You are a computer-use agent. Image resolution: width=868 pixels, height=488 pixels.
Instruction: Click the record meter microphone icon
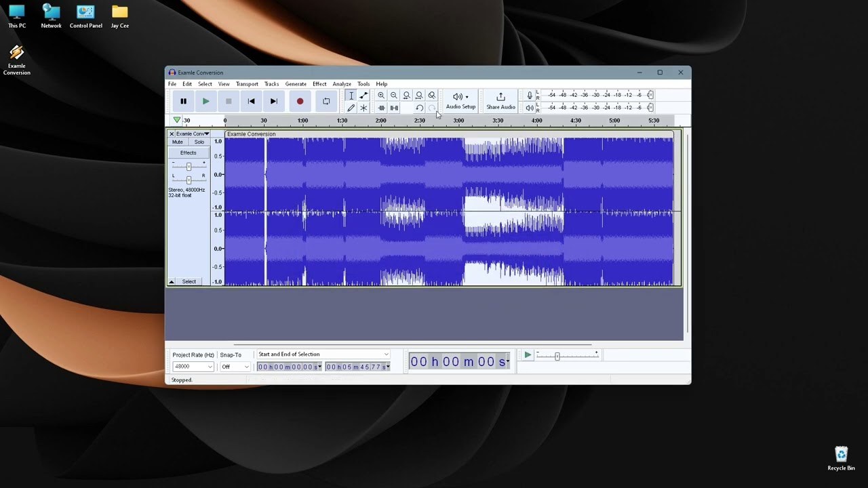pyautogui.click(x=530, y=96)
